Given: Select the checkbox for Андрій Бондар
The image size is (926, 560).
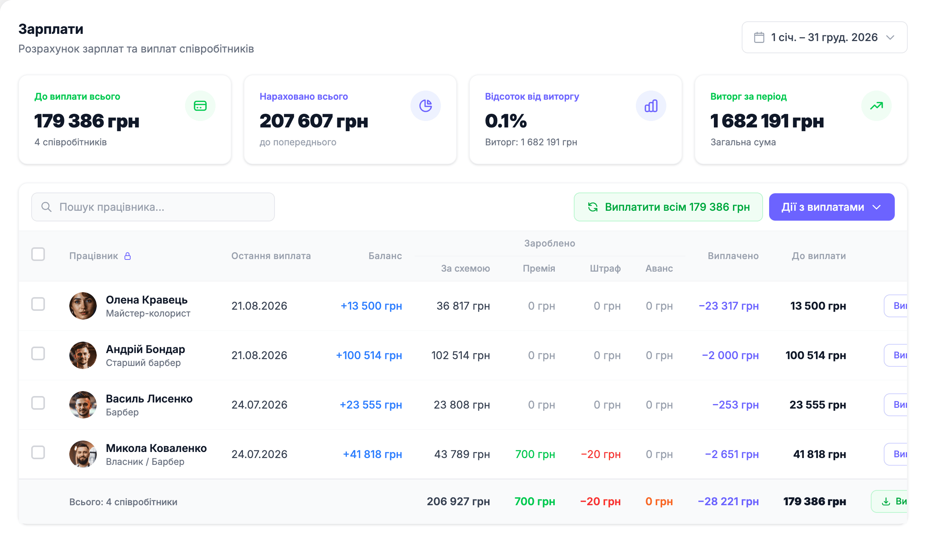Looking at the screenshot, I should click(x=38, y=354).
